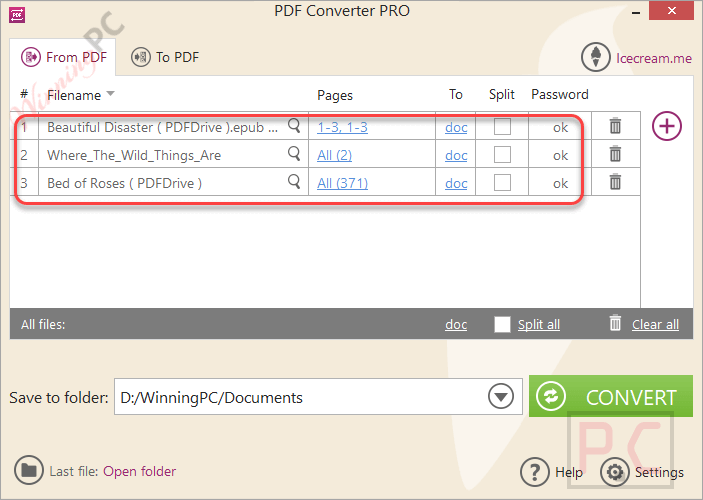Select the Beautiful Disaster ( PDFDrive ).epub filename
The height and width of the screenshot is (500, 703).
tap(162, 127)
